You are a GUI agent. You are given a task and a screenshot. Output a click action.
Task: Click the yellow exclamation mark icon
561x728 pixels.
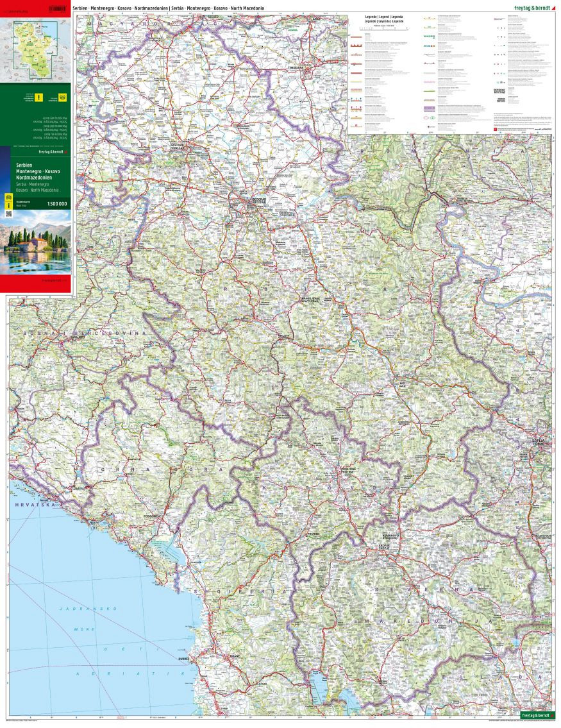point(38,98)
